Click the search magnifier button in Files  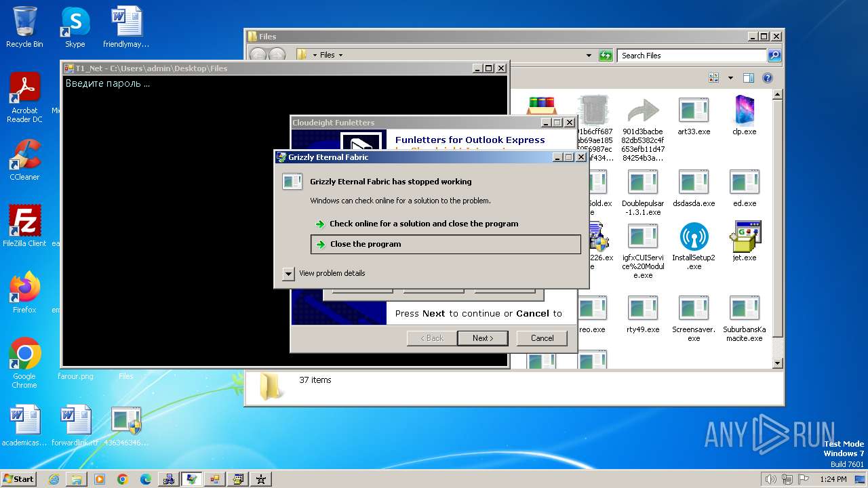click(x=774, y=56)
